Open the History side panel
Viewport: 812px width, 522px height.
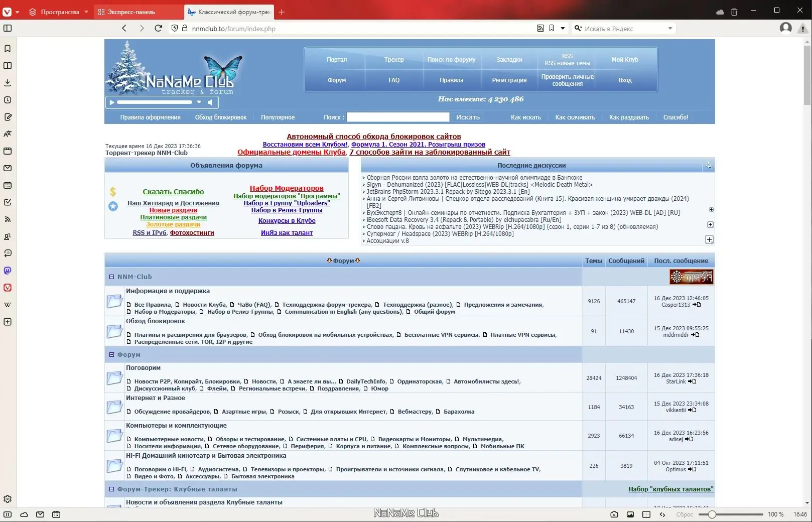[x=8, y=100]
